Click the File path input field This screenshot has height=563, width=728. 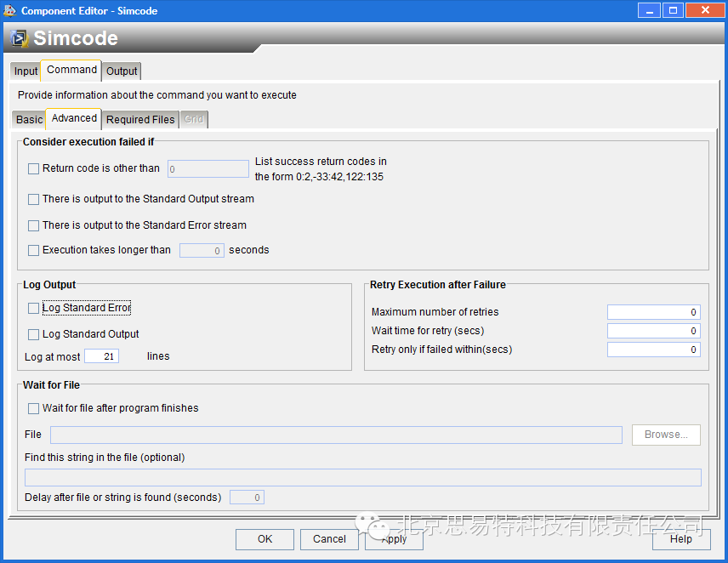point(336,435)
